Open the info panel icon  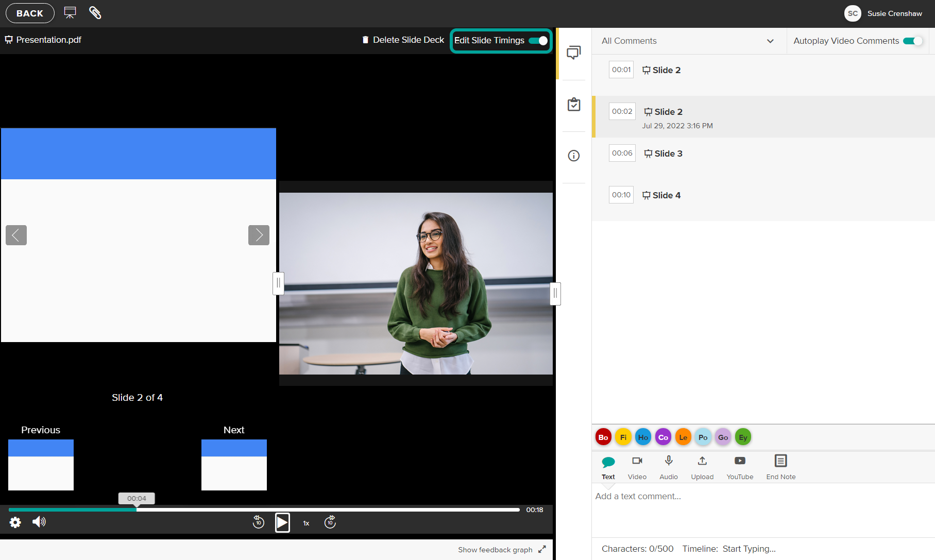pyautogui.click(x=573, y=156)
